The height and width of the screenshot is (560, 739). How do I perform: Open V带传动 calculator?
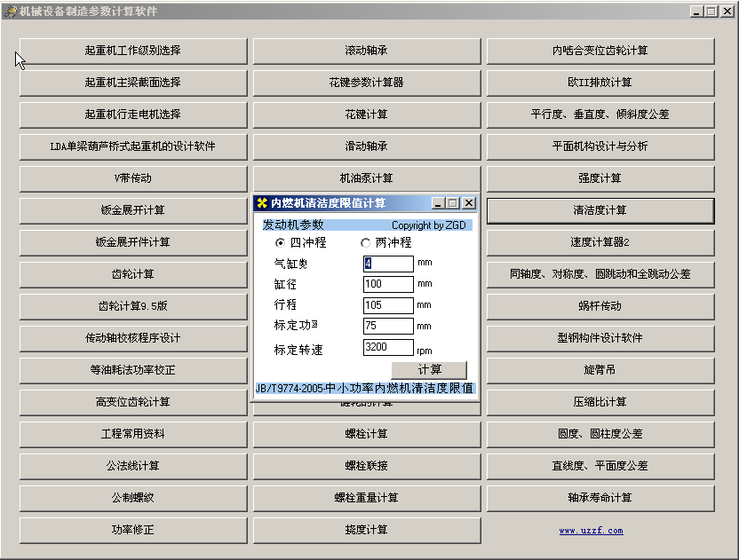[x=133, y=179]
